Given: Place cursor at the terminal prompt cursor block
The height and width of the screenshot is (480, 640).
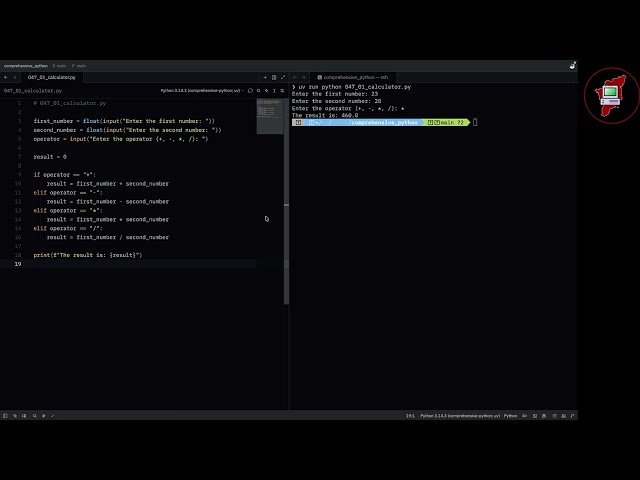Looking at the screenshot, I should click(475, 122).
